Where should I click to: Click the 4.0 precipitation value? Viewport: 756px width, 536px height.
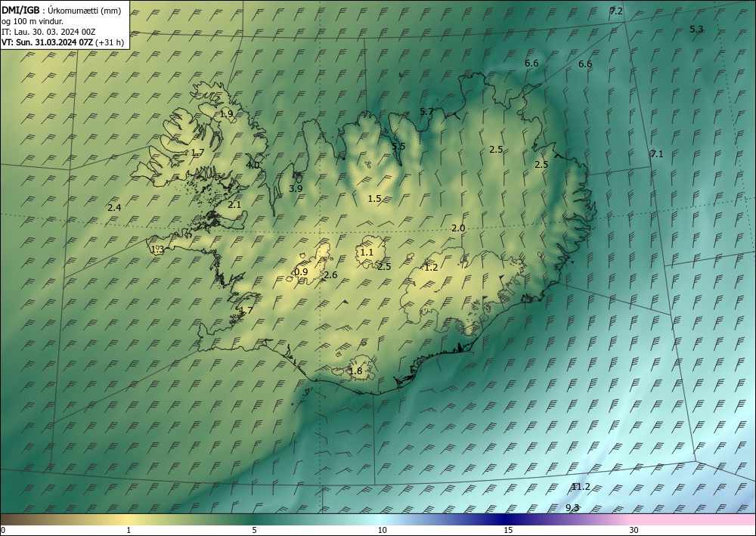253,165
